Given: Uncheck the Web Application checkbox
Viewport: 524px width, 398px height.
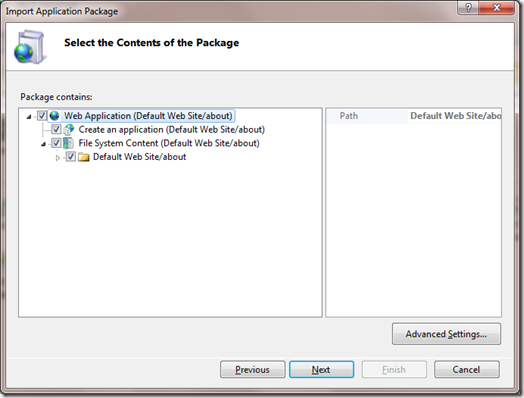Looking at the screenshot, I should (x=42, y=116).
